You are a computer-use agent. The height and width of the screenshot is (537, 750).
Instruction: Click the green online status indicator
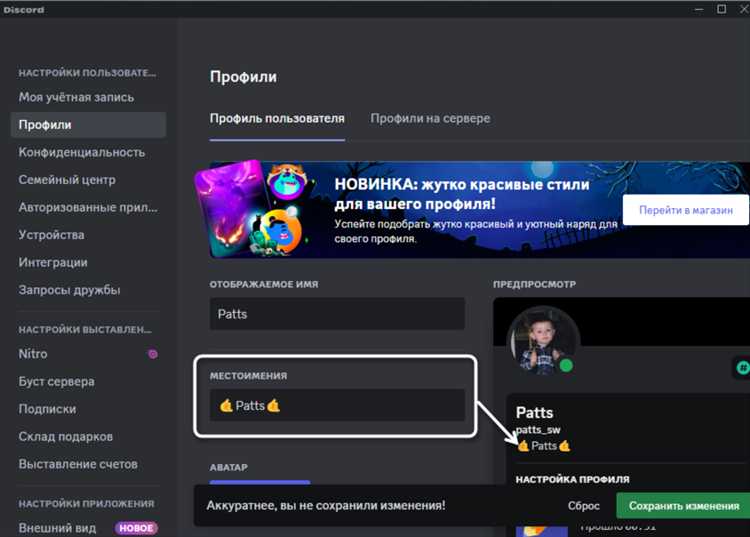click(566, 366)
